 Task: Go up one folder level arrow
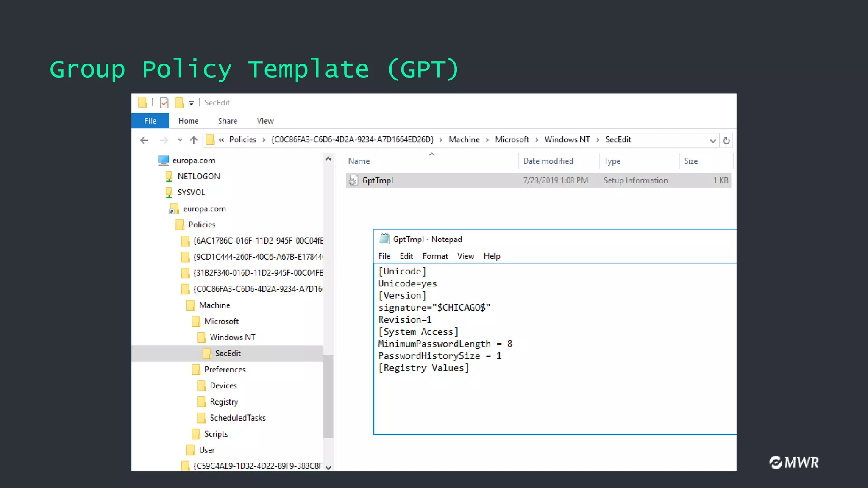(x=194, y=140)
